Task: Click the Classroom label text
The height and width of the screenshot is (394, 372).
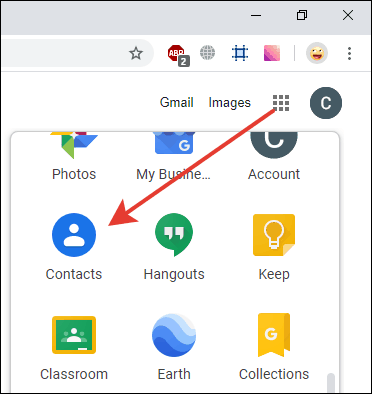Action: click(74, 374)
